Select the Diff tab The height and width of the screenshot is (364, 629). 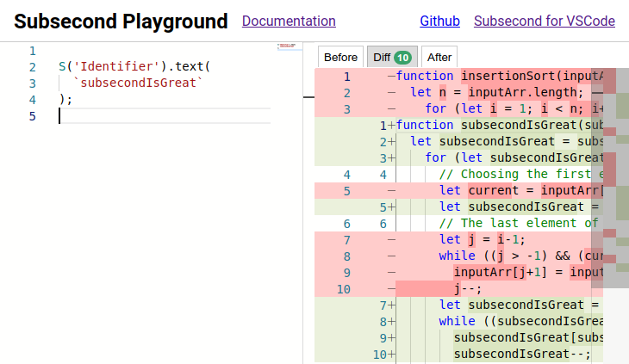coord(392,58)
